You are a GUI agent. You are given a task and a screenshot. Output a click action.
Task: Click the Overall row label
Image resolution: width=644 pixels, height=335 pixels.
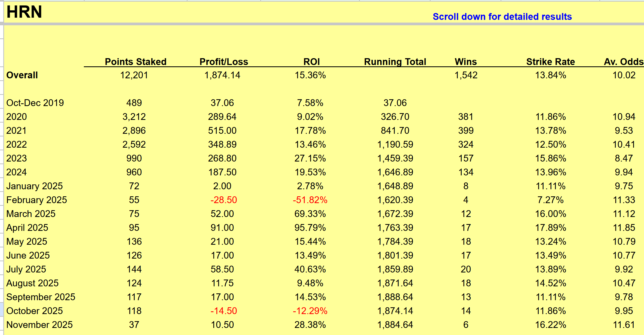[22, 75]
